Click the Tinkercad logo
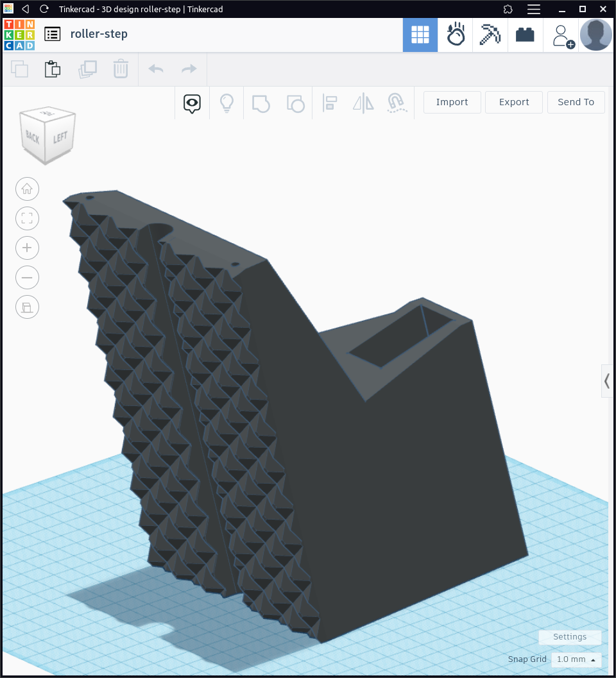 coord(19,35)
